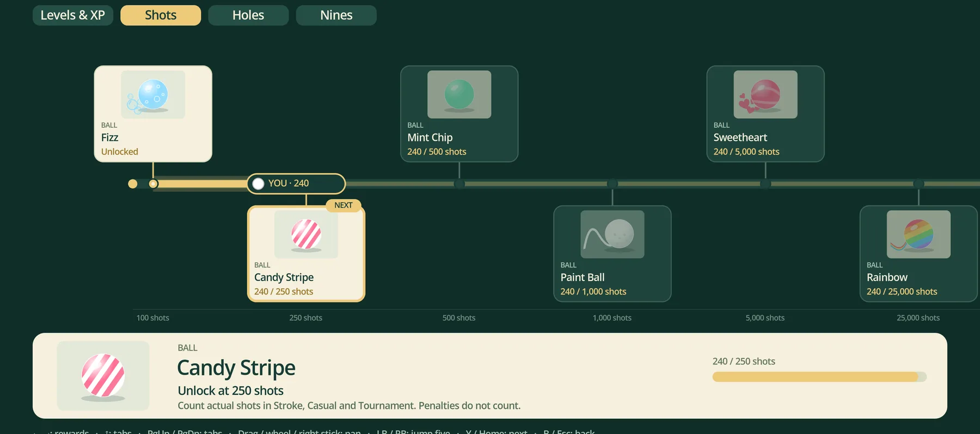
Task: Click '240 / 5,000 shots' on Sweetheart card
Action: tap(746, 152)
